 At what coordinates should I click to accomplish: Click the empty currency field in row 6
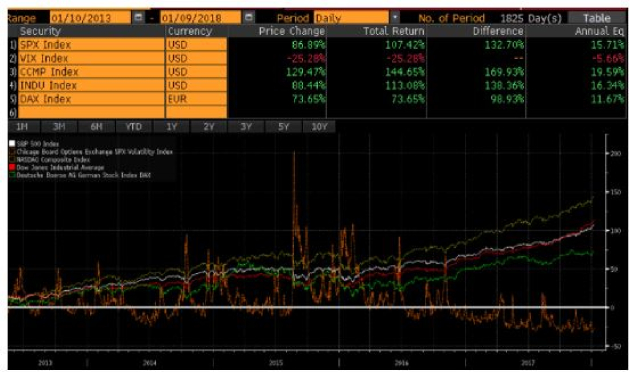[196, 112]
